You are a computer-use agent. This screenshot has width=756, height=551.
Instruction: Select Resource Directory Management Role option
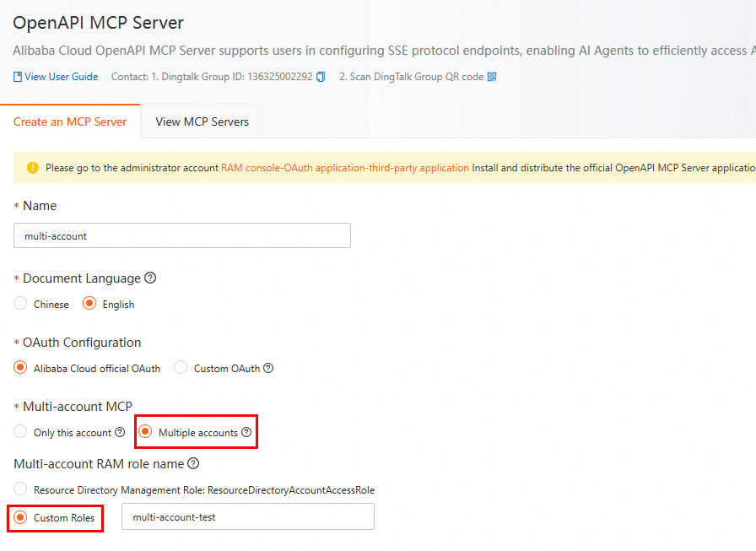pyautogui.click(x=20, y=489)
